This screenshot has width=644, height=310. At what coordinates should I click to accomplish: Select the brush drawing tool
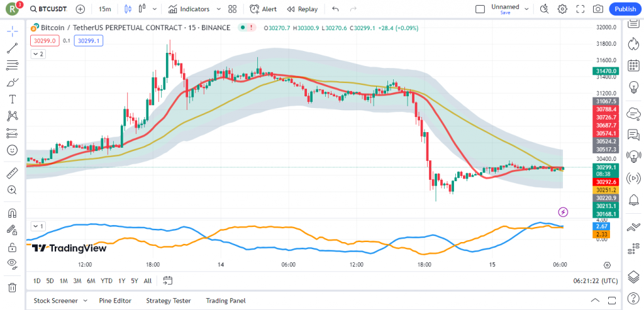click(13, 82)
